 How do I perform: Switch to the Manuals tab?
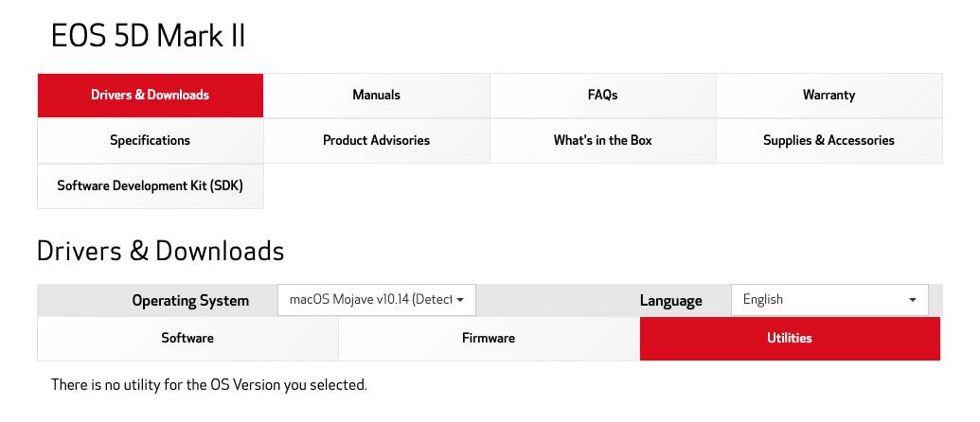(376, 95)
